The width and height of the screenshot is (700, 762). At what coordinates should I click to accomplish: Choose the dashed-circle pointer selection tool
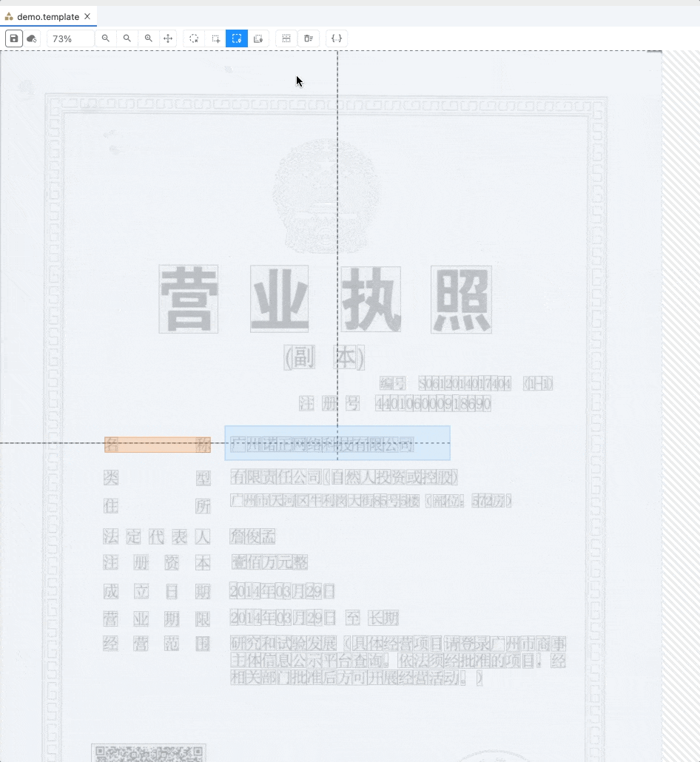194,38
